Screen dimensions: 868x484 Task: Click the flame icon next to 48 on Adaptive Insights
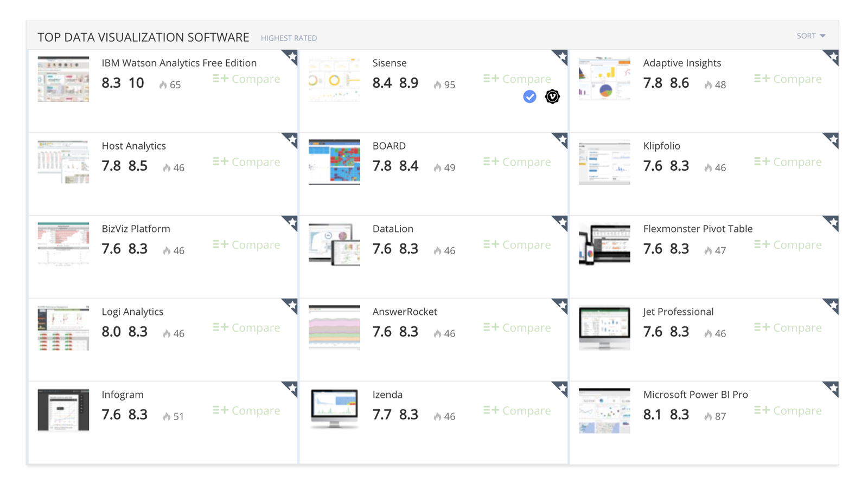click(x=708, y=85)
